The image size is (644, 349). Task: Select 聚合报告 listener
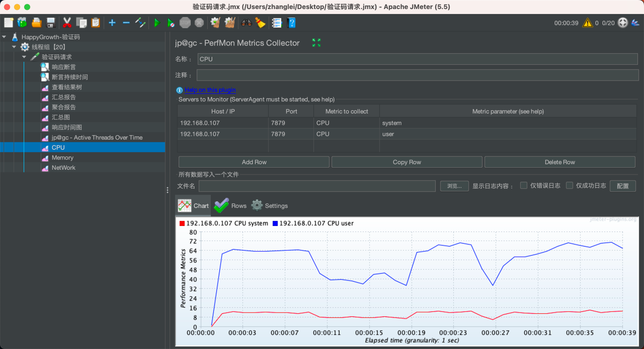(x=64, y=107)
